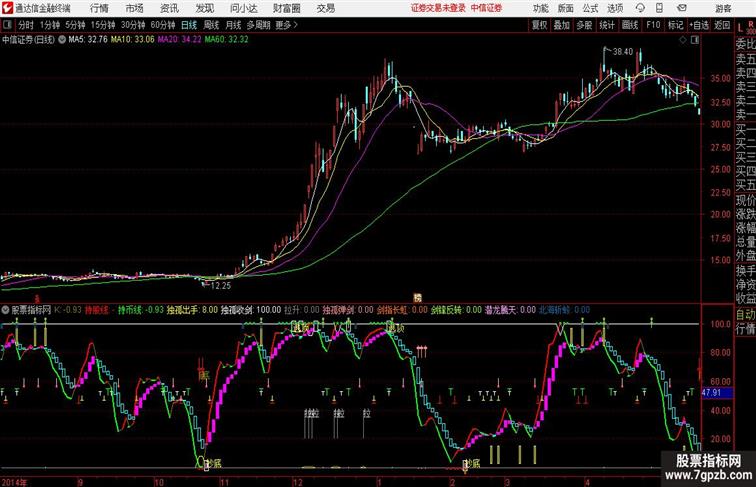
Task: Open the 发现 menu
Action: pyautogui.click(x=204, y=8)
